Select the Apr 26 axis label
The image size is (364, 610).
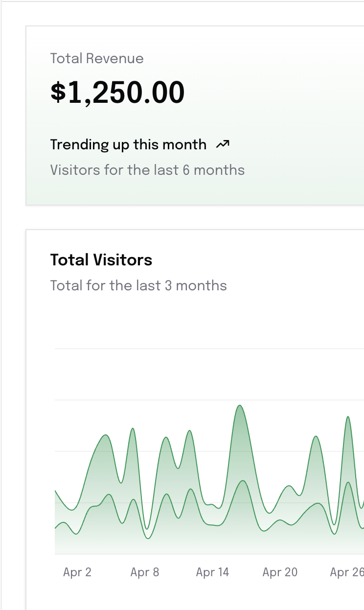pyautogui.click(x=346, y=572)
